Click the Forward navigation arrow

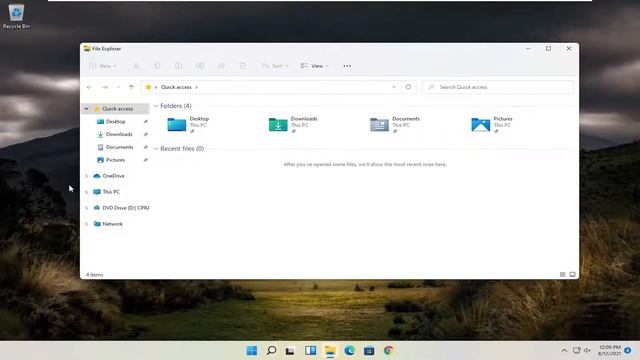(105, 87)
